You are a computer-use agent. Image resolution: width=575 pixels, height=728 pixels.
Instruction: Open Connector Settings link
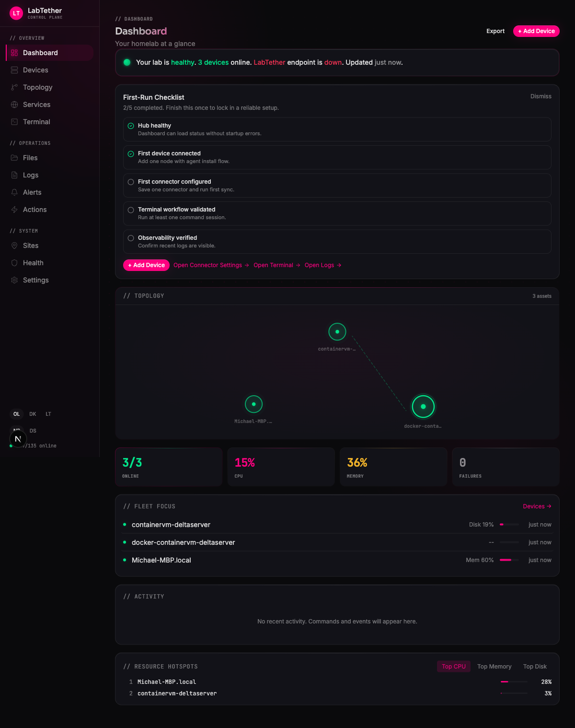[x=211, y=265]
